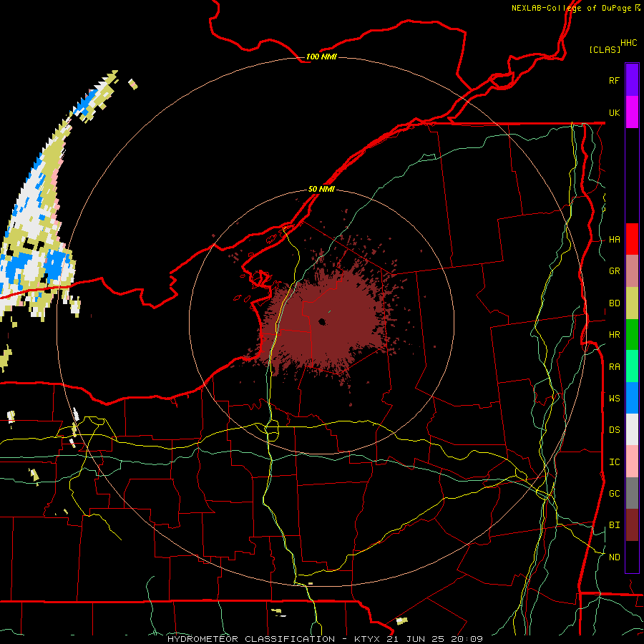Click the BI legend label

[614, 525]
